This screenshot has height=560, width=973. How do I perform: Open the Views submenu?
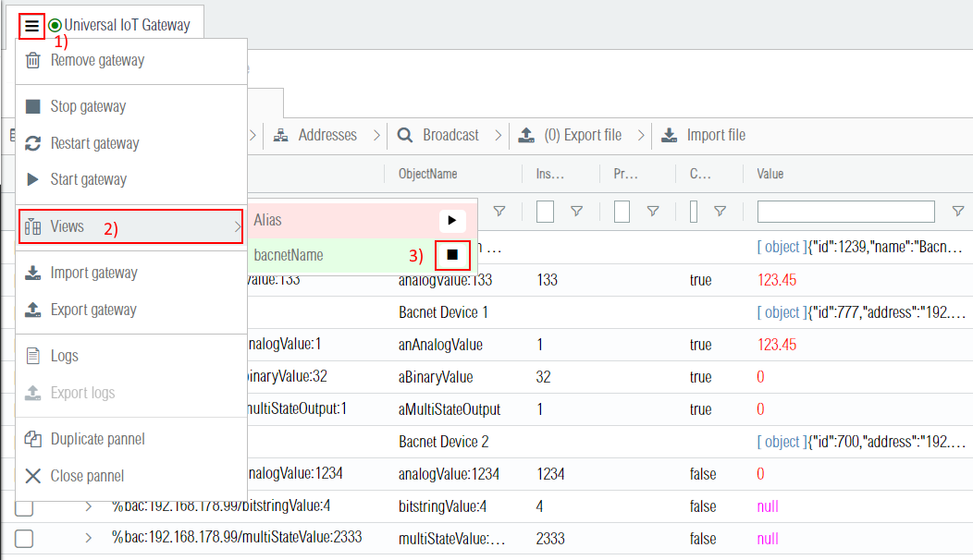coord(130,227)
